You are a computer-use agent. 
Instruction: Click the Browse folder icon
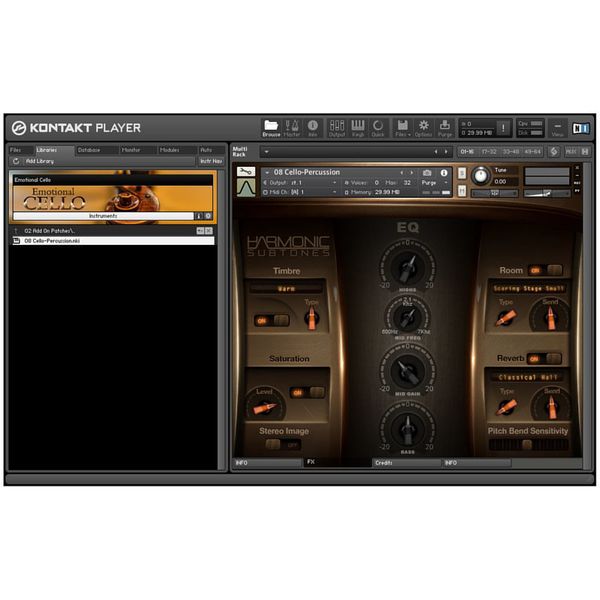[271, 127]
